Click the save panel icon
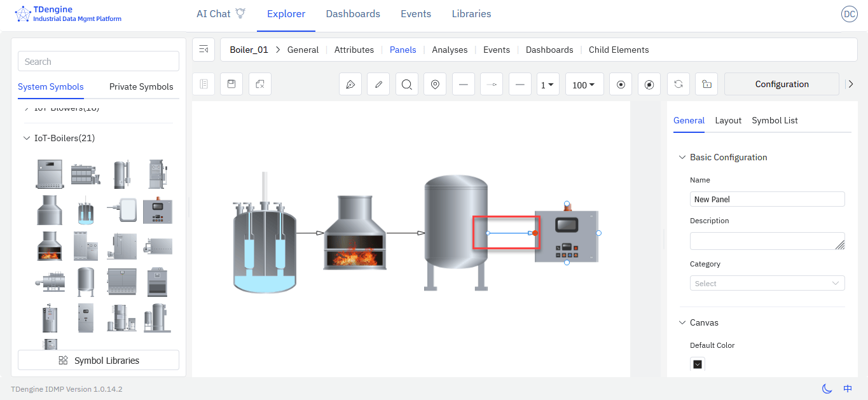Screen dimensions: 868x400 click(x=231, y=84)
